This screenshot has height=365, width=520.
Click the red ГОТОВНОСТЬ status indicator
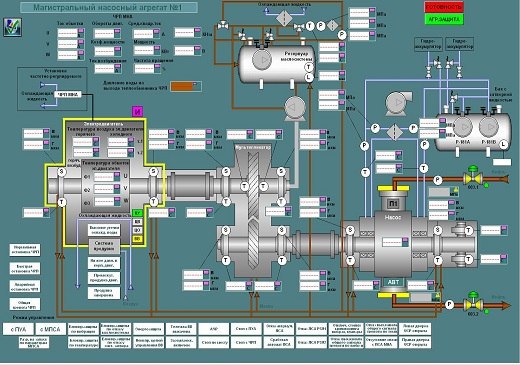tap(444, 6)
